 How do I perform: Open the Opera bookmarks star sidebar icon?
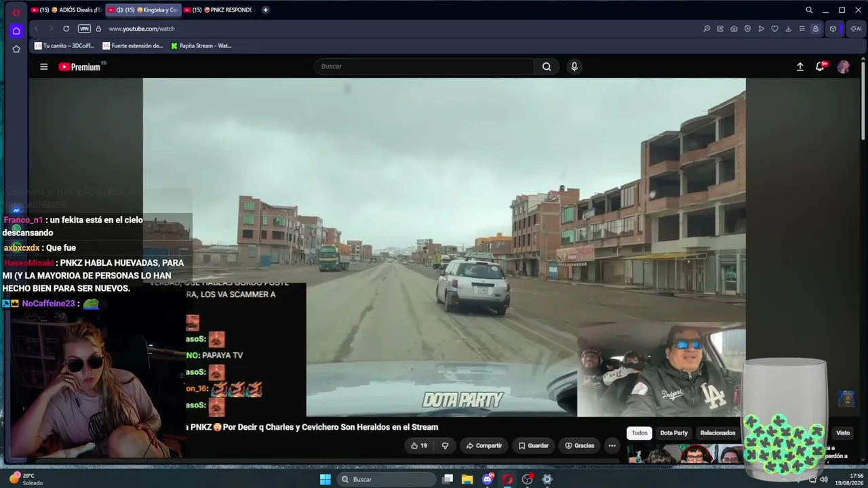[16, 49]
